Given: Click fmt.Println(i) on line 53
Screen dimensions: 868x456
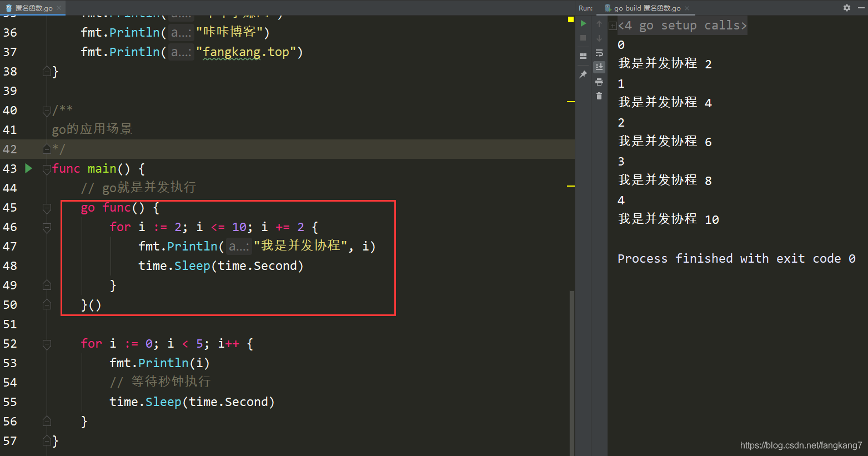Looking at the screenshot, I should pos(160,363).
